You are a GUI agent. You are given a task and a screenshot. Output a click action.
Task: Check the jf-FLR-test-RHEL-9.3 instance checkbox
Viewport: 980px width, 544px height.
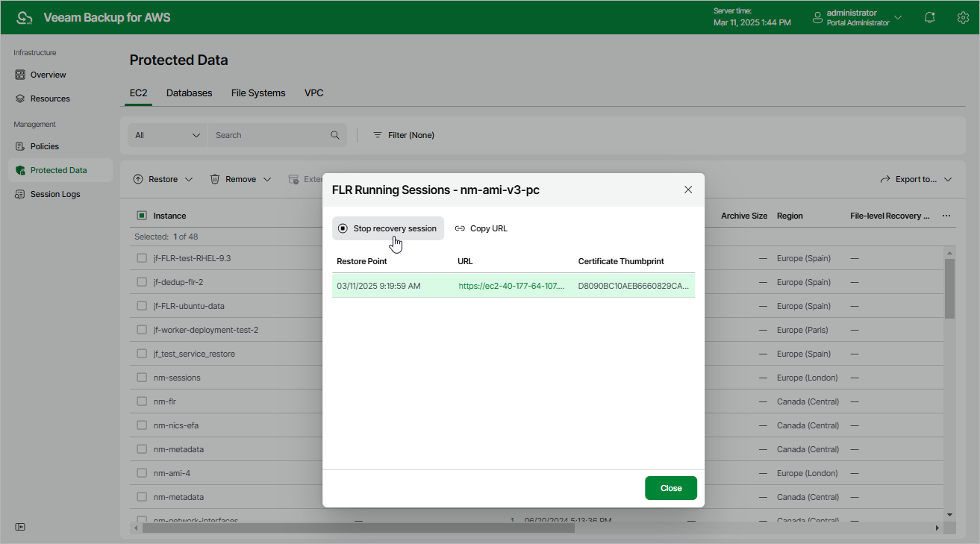[x=142, y=258]
